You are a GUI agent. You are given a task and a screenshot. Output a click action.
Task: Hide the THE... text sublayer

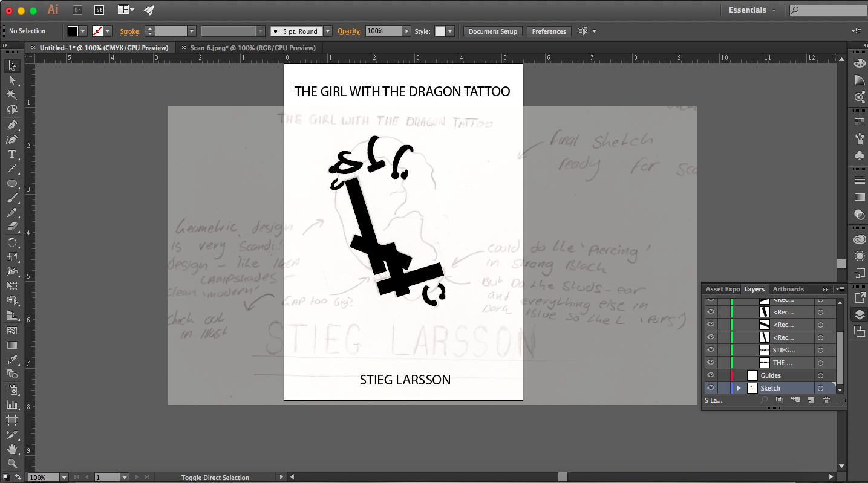click(x=711, y=363)
